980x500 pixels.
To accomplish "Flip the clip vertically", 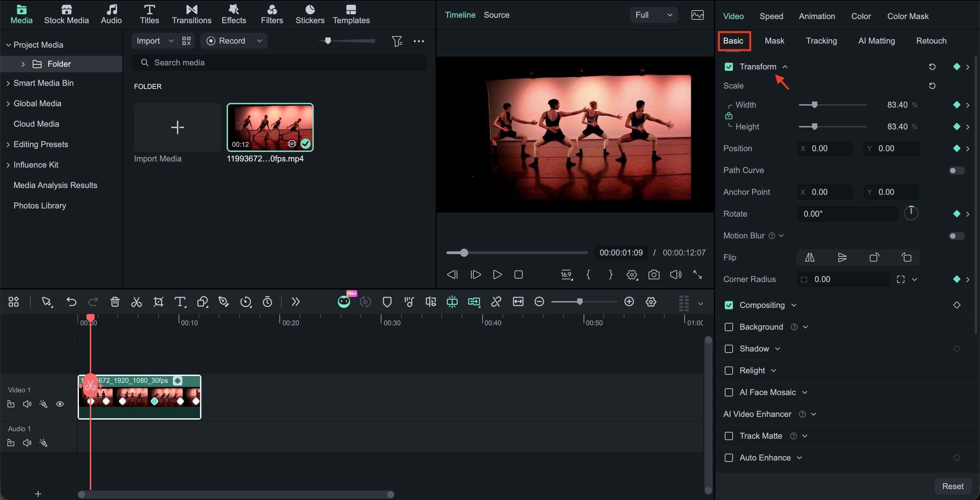I will [x=842, y=257].
